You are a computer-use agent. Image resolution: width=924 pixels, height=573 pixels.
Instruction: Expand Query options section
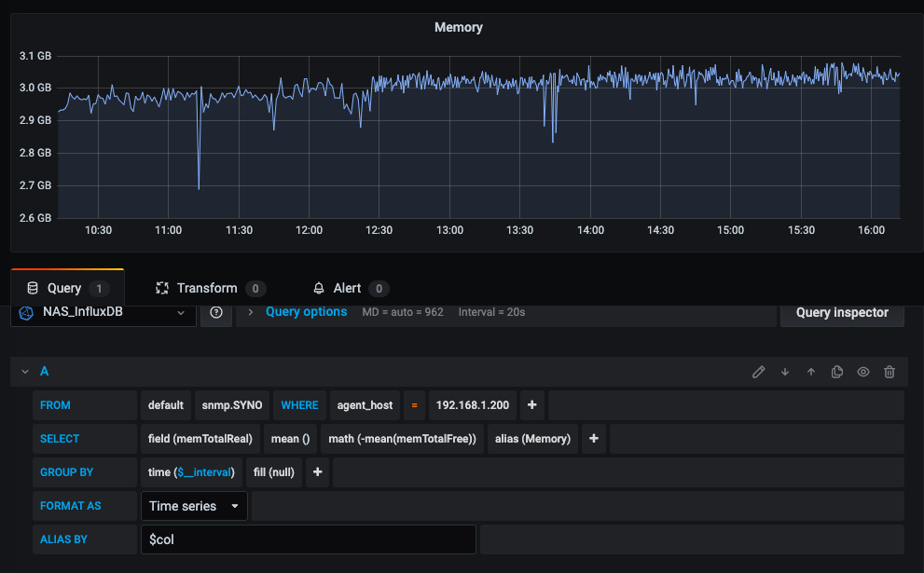(x=306, y=312)
